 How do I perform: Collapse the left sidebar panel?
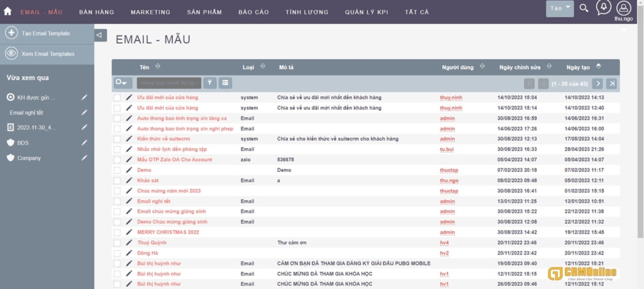101,35
